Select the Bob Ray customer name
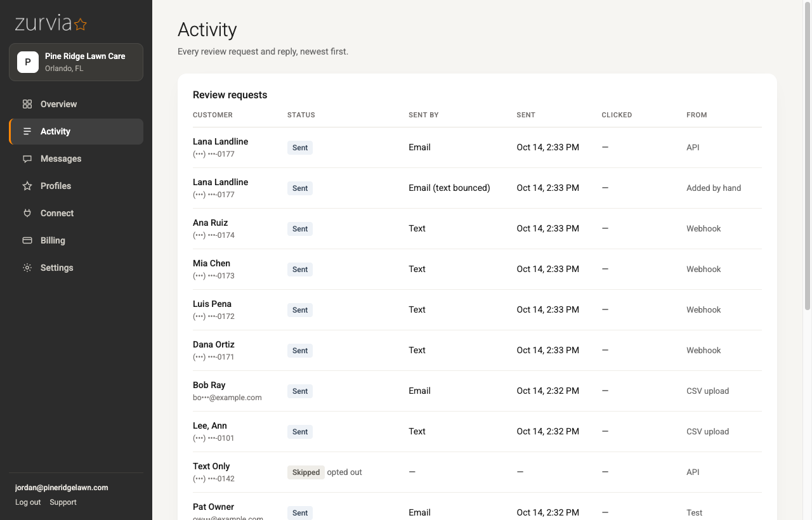 click(209, 385)
